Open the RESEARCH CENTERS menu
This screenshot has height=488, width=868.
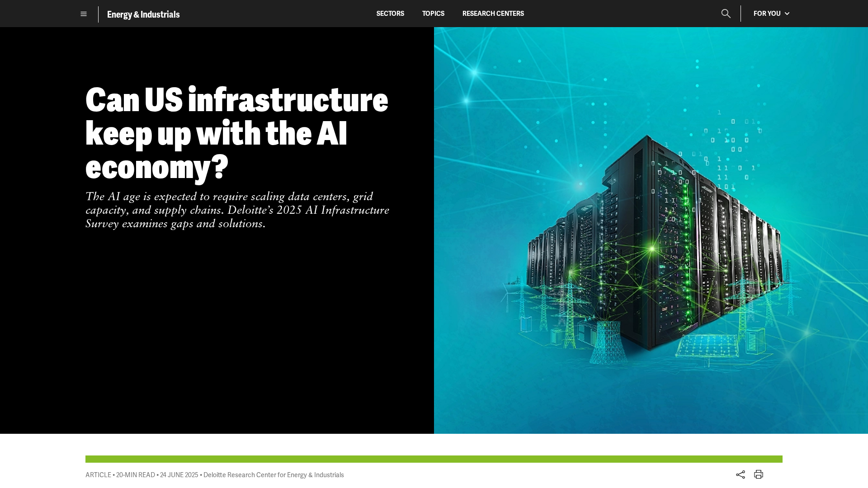pyautogui.click(x=493, y=14)
